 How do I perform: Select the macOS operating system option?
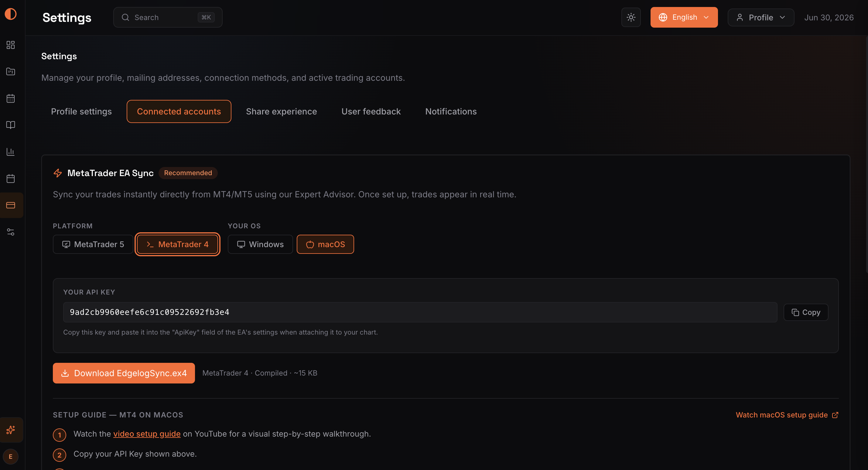pos(325,244)
